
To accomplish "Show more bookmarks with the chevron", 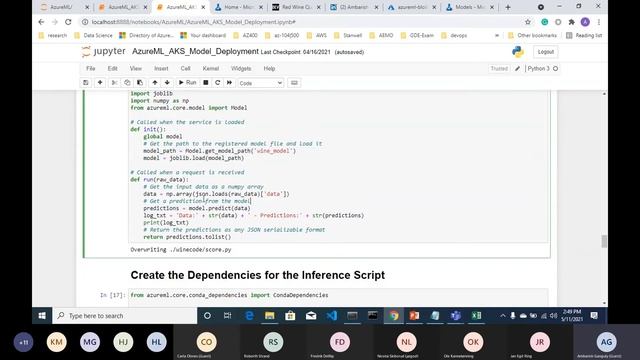I will (497, 36).
